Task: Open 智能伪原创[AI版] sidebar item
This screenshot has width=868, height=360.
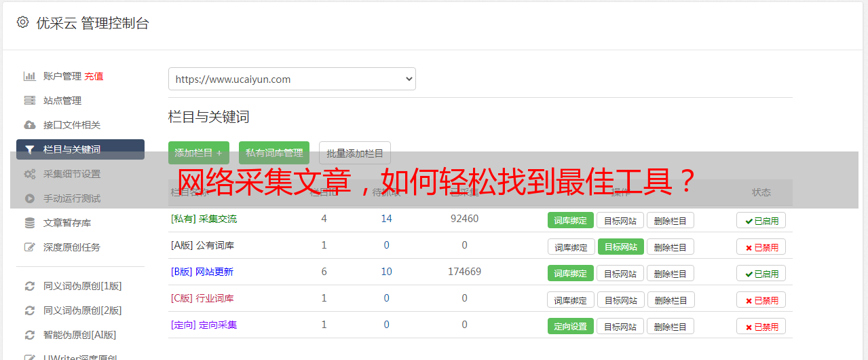Action: [x=80, y=335]
